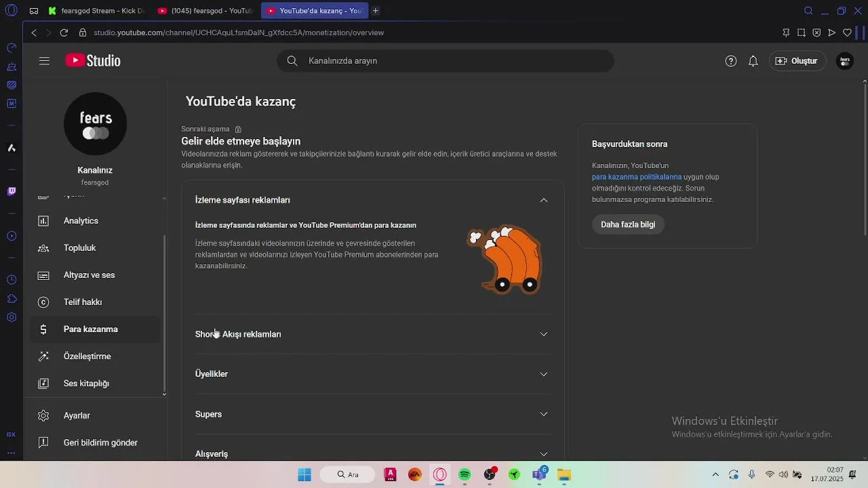
Task: Select Para kazanma in the sidebar
Action: 96,329
